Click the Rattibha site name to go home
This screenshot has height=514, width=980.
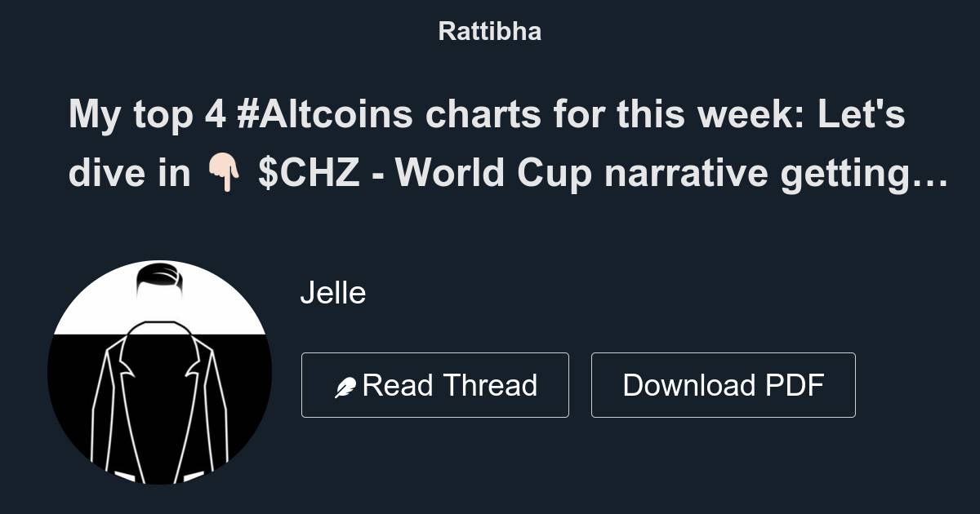pyautogui.click(x=489, y=31)
